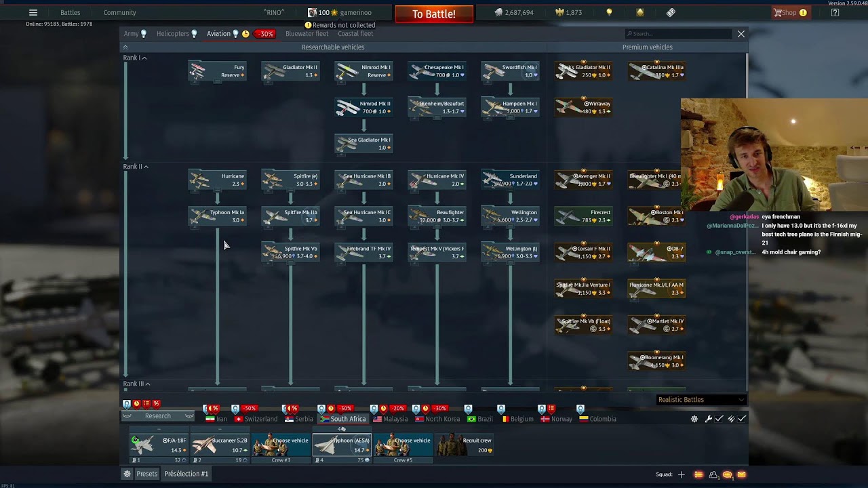The height and width of the screenshot is (488, 868).
Task: Select the Colombia country tab
Action: [x=598, y=419]
